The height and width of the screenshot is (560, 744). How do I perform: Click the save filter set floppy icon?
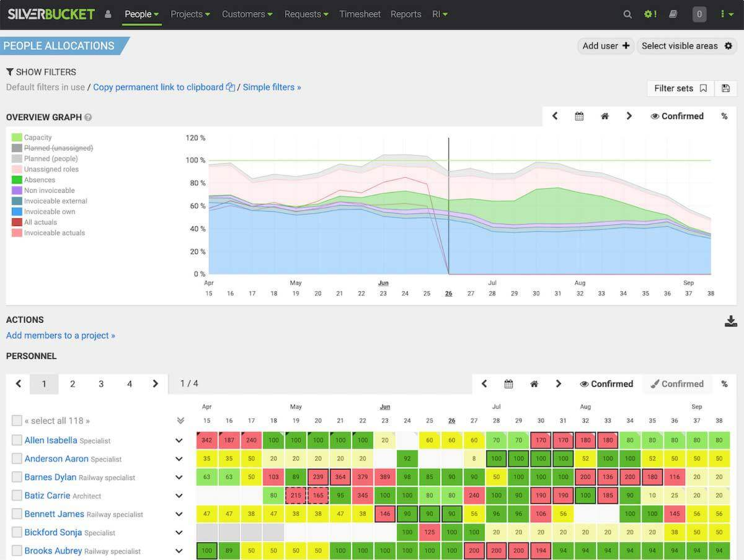726,89
